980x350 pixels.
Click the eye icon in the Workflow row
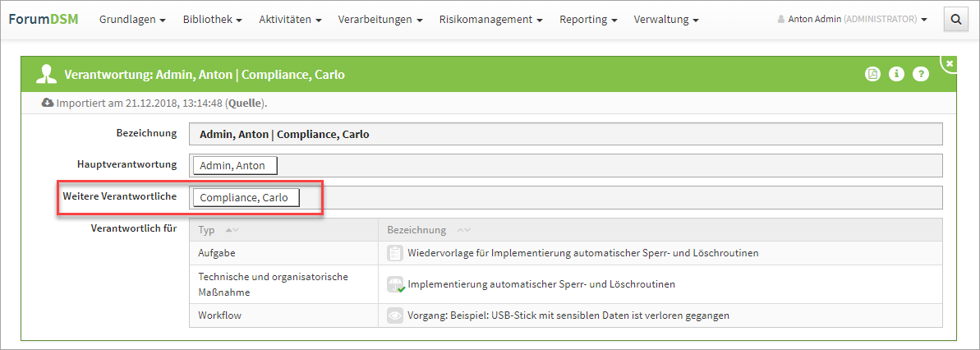395,315
